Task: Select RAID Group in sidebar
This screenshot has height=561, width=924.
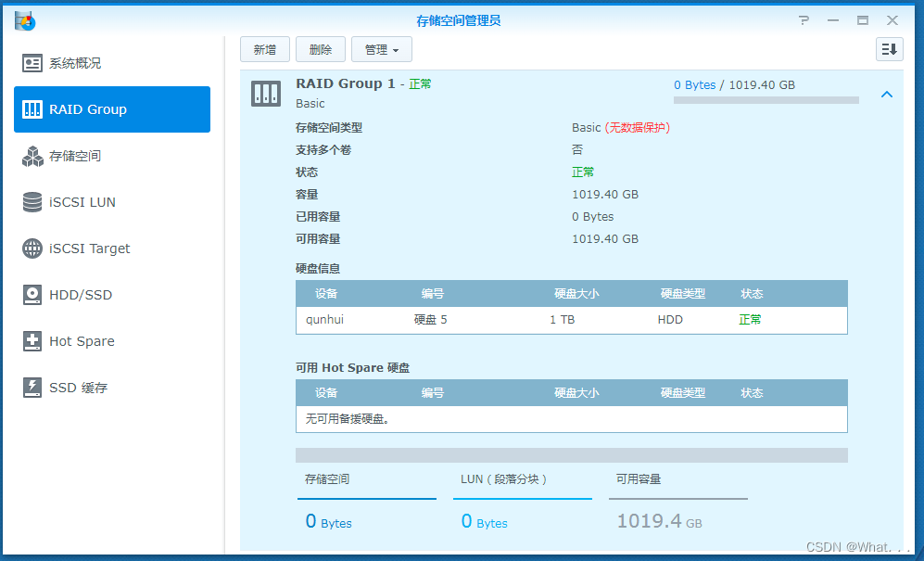Action: click(112, 109)
